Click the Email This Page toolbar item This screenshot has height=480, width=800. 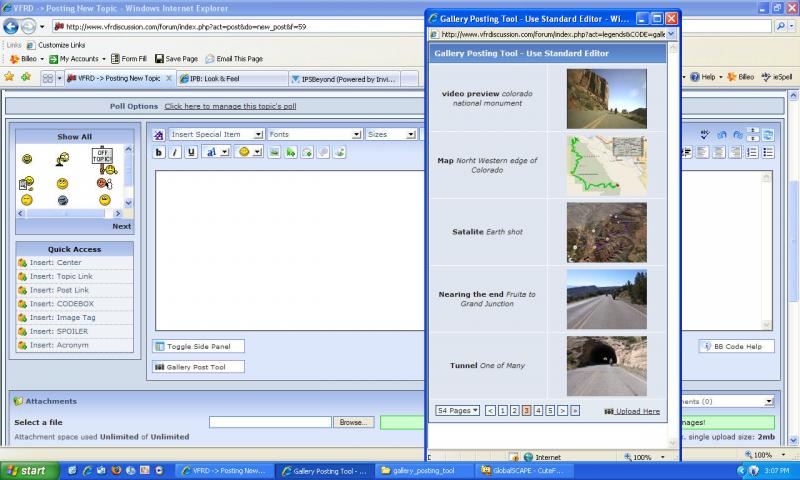click(234, 59)
